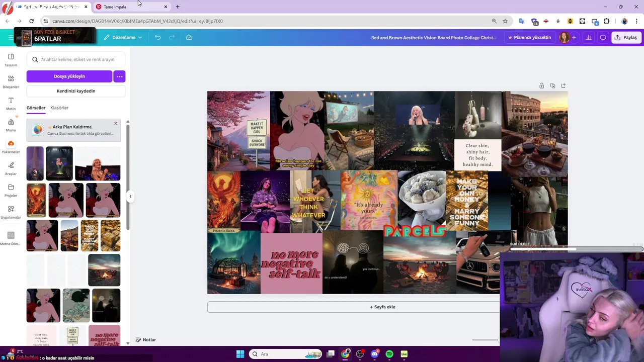
Task: Open Canva user avatar in header
Action: pyautogui.click(x=564, y=37)
